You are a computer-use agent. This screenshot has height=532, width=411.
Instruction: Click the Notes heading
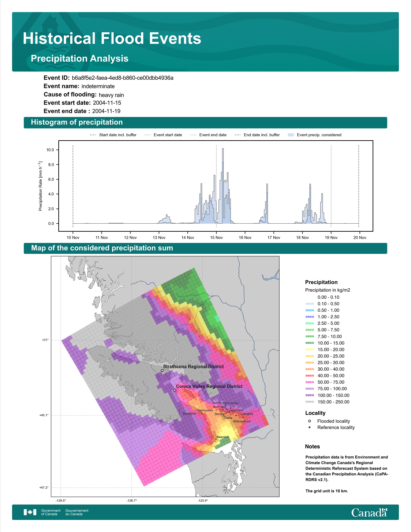[312, 447]
